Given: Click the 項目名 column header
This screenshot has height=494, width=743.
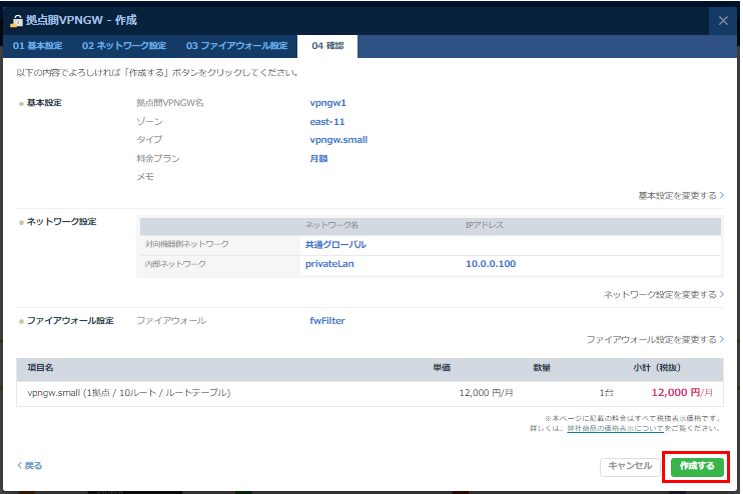Looking at the screenshot, I should tap(40, 368).
